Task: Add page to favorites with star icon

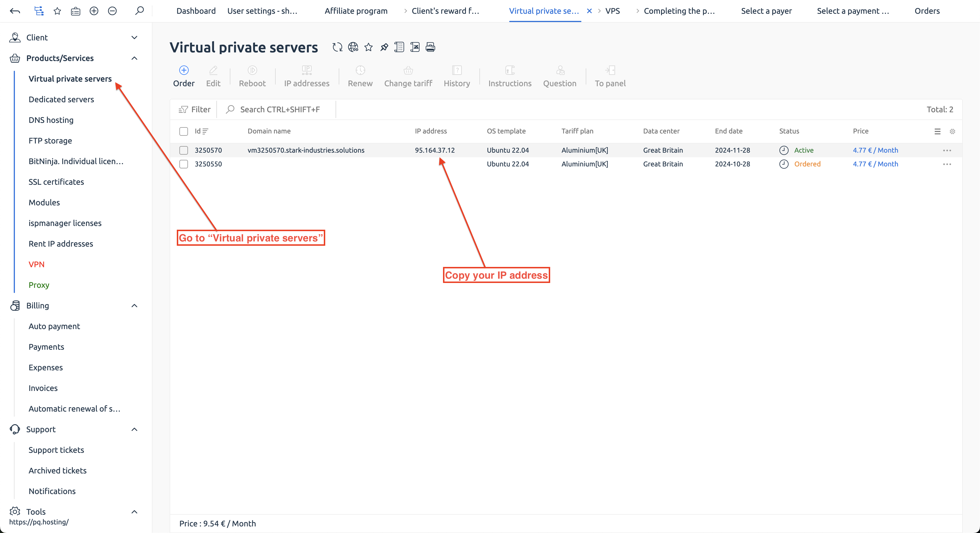Action: [x=368, y=47]
